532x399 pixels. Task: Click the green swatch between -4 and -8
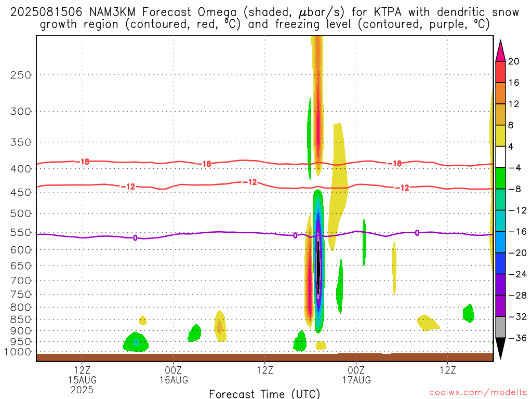[500, 179]
